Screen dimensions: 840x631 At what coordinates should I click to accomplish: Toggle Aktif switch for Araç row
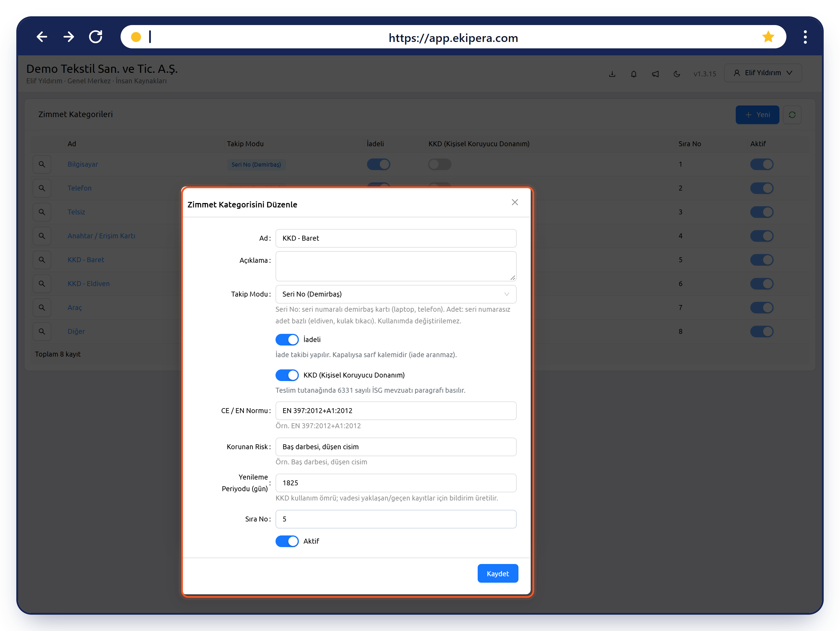(762, 307)
